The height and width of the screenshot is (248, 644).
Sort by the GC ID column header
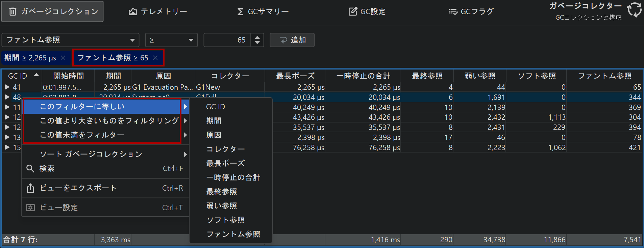(18, 76)
